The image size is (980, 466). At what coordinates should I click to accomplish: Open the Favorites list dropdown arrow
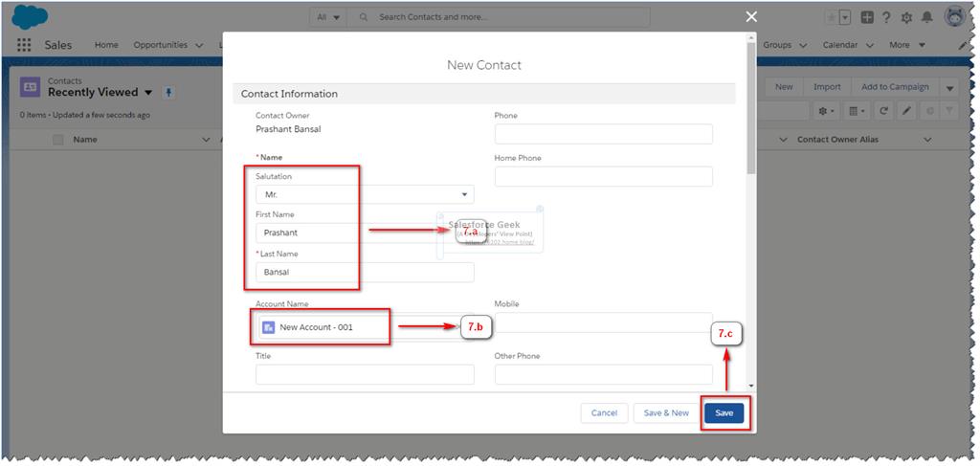coord(845,18)
